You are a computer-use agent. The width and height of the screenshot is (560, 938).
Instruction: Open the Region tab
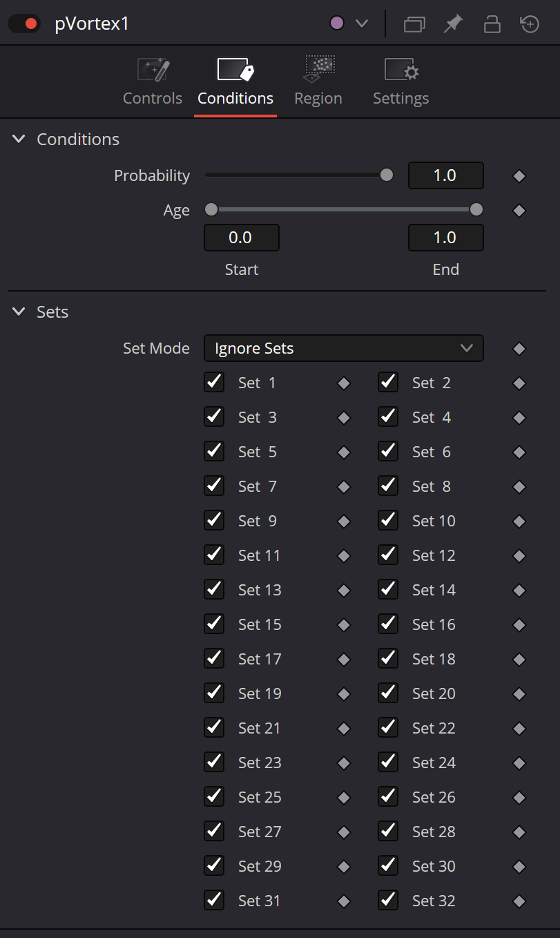coord(318,82)
